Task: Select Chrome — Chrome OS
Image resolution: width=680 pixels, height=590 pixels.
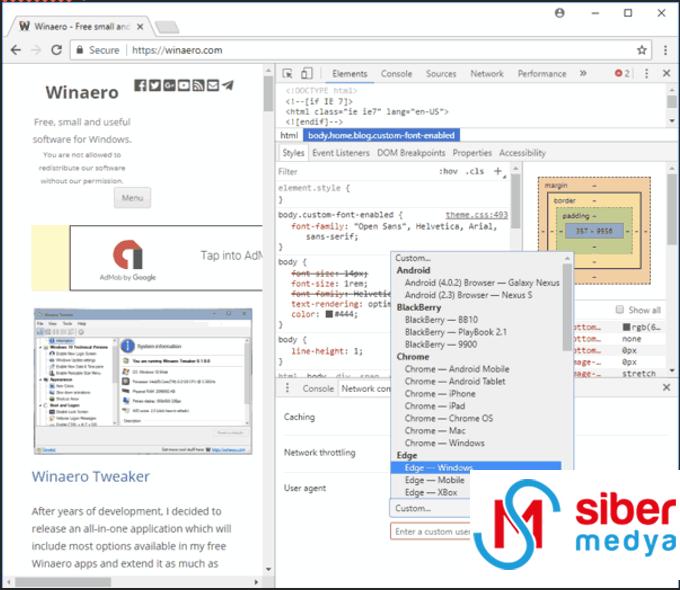Action: pyautogui.click(x=448, y=419)
